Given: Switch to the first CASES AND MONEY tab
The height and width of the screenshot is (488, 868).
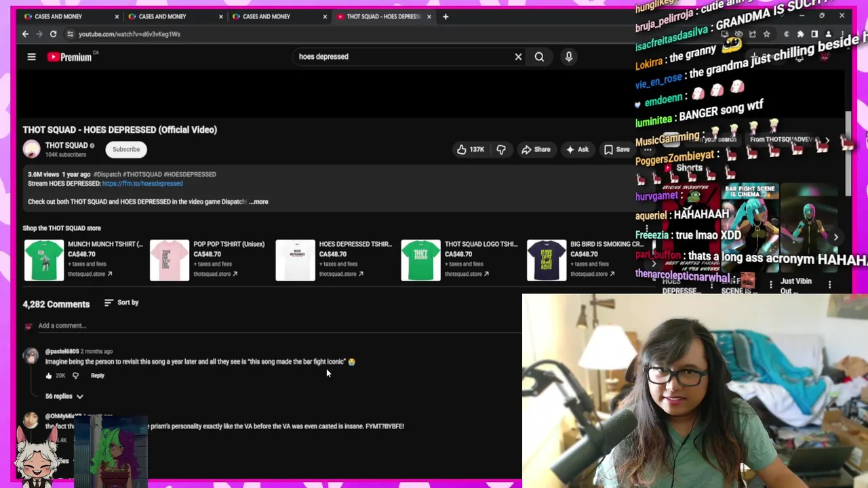Looking at the screenshot, I should click(68, 16).
